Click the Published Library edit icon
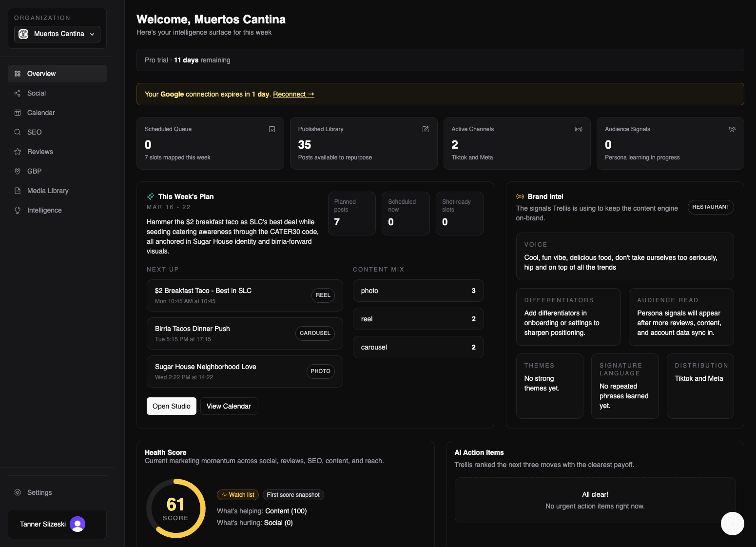756x547 pixels. (425, 129)
